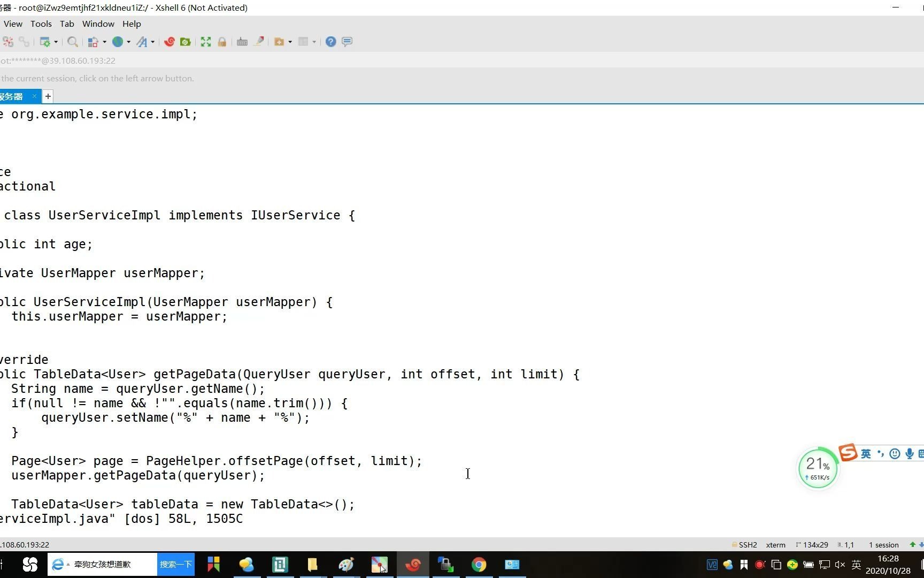Open the Tab menu
The image size is (924, 578).
coord(67,24)
